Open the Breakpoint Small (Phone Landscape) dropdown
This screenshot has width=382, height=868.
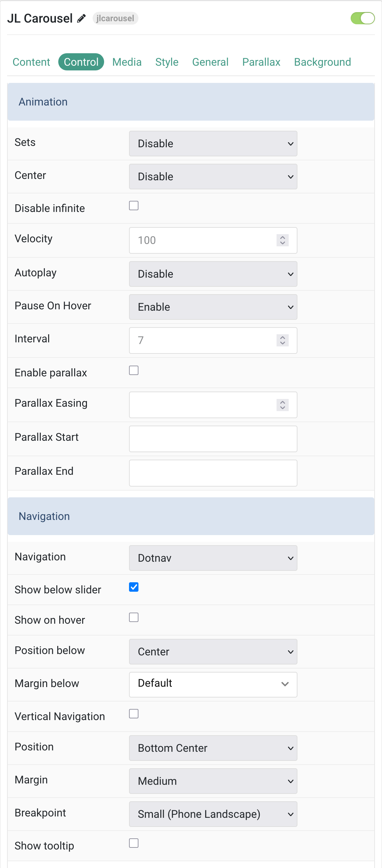point(213,814)
